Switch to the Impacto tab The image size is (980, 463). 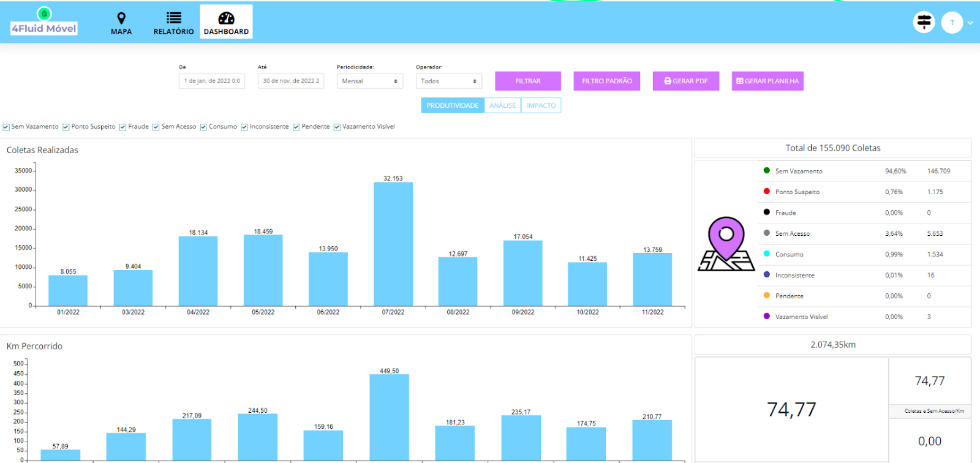(541, 105)
